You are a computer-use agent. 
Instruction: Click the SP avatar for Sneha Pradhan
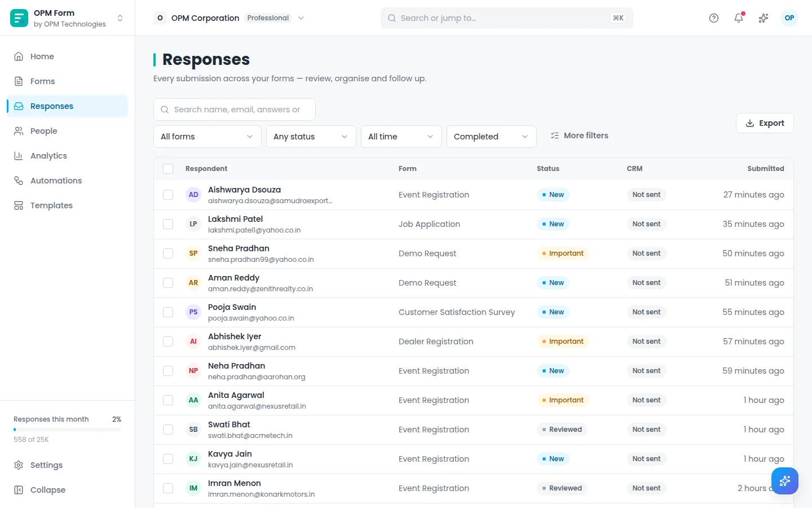pos(193,253)
